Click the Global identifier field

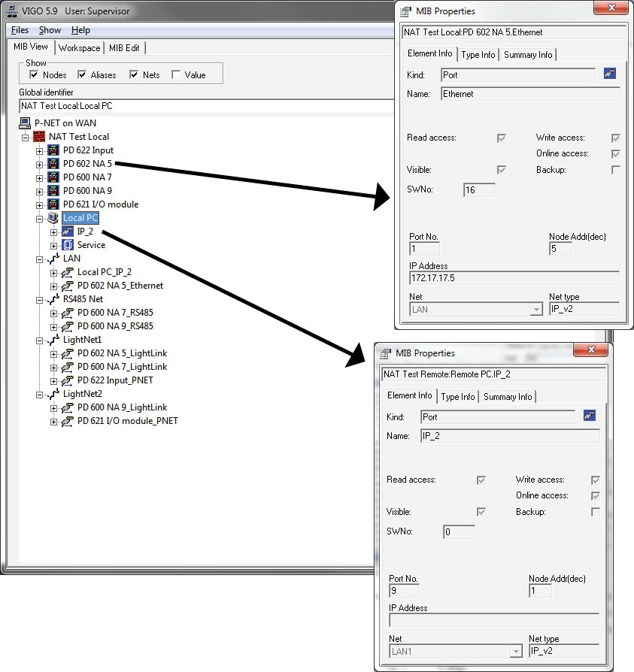(x=207, y=106)
